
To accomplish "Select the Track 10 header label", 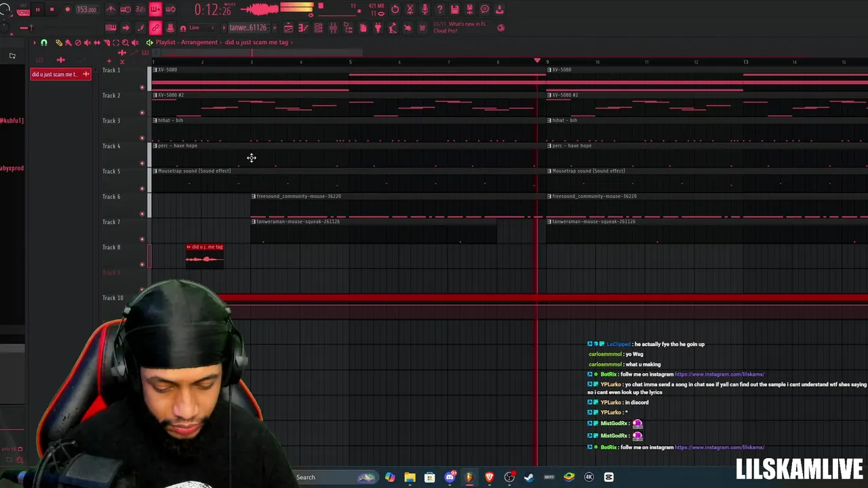I will (113, 298).
